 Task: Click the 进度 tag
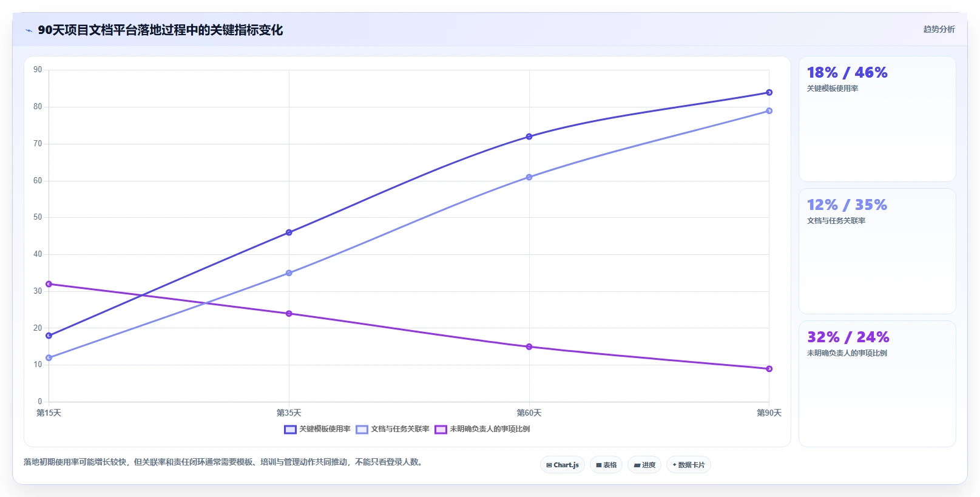point(644,465)
